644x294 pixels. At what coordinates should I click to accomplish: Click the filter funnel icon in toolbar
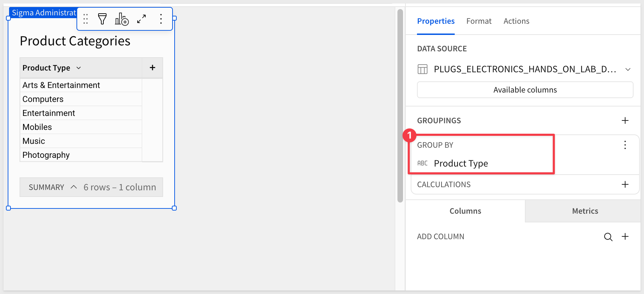click(x=102, y=19)
